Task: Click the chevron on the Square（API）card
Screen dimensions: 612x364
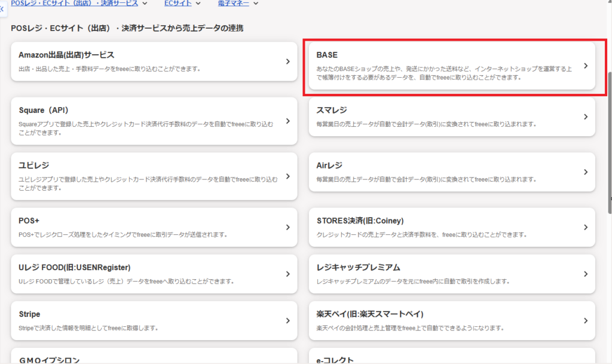Action: [x=287, y=121]
